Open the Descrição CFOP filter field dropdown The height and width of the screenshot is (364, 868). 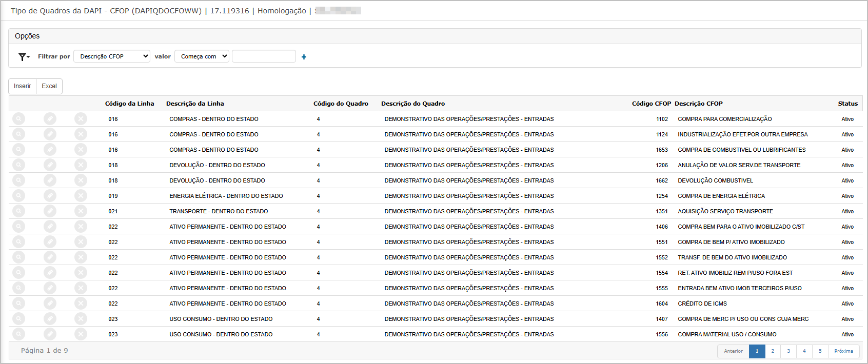tap(112, 56)
